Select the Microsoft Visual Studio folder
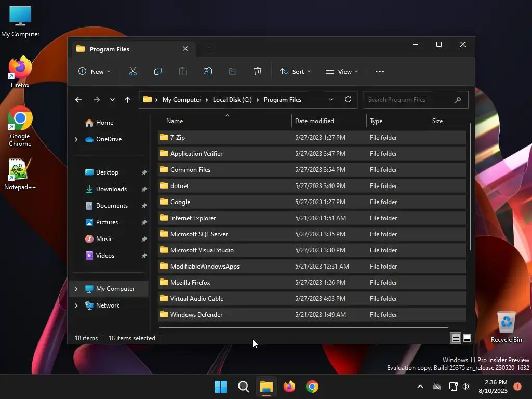532x399 pixels. (x=312, y=250)
